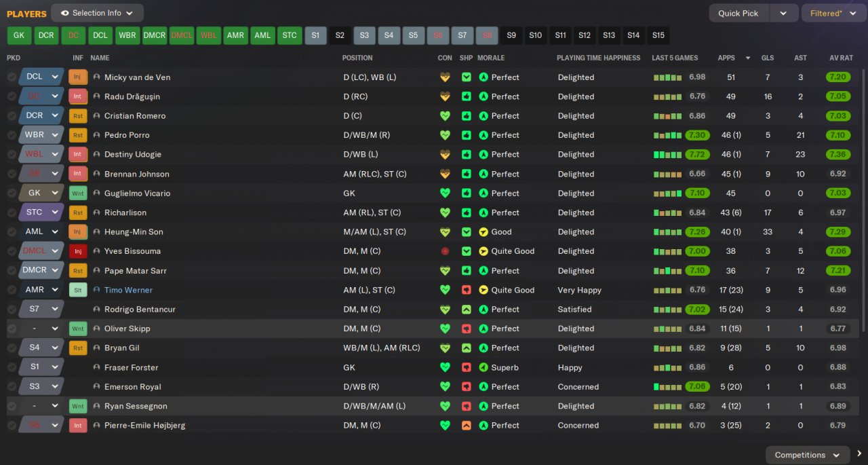Open S1 position dropdown for Fraser Forster

(41, 367)
